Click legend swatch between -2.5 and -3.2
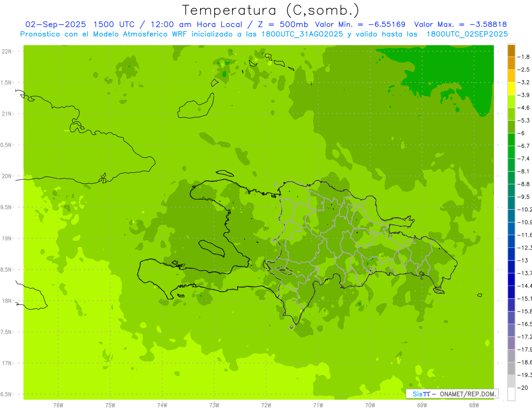Viewport: 532px width, 411px height. (511, 76)
